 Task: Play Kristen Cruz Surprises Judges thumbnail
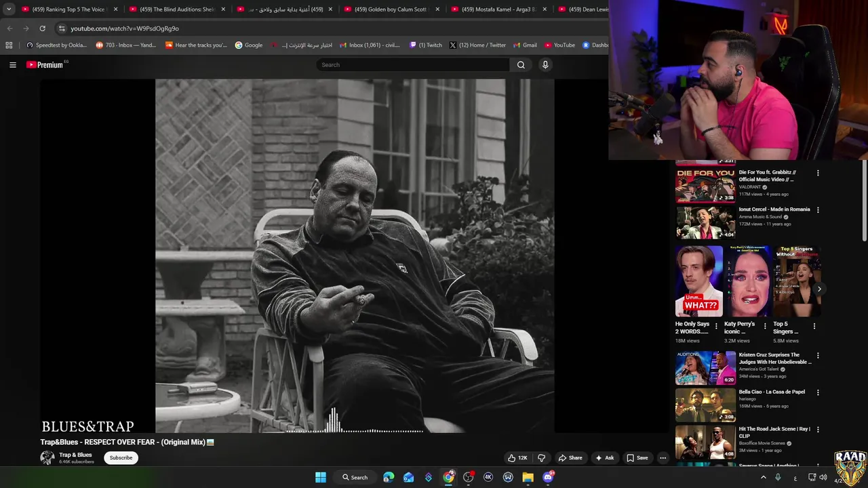(x=705, y=367)
